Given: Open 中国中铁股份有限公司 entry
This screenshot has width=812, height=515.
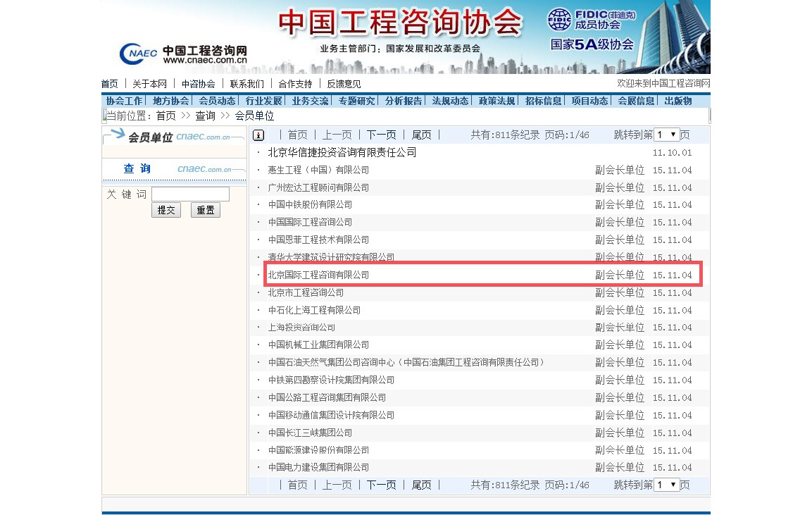Looking at the screenshot, I should 310,204.
